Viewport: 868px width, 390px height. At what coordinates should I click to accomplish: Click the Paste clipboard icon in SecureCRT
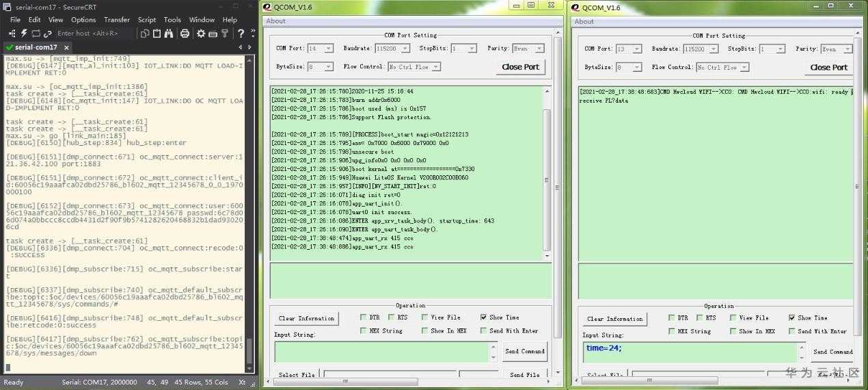(x=157, y=33)
